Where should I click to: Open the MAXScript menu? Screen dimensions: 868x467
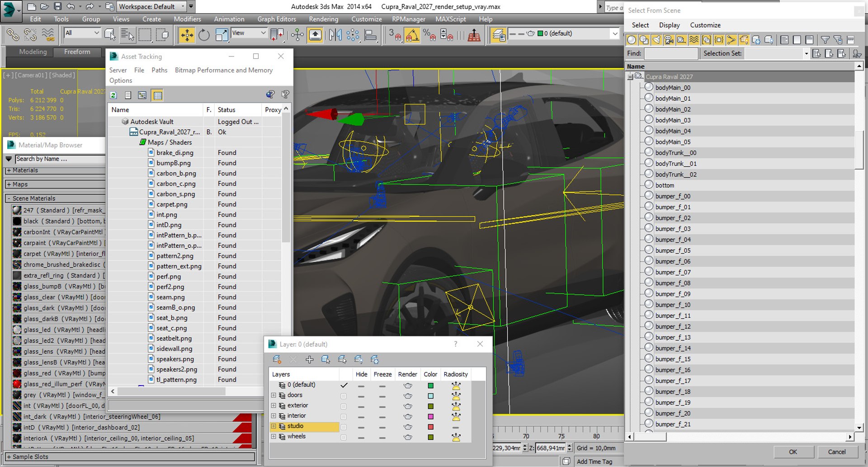tap(450, 19)
